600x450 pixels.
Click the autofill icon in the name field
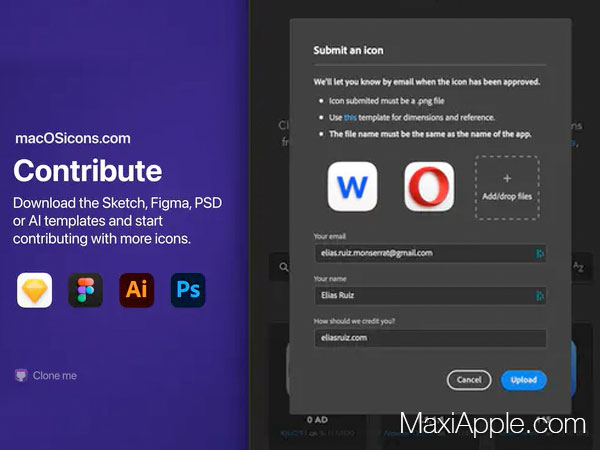pyautogui.click(x=539, y=296)
